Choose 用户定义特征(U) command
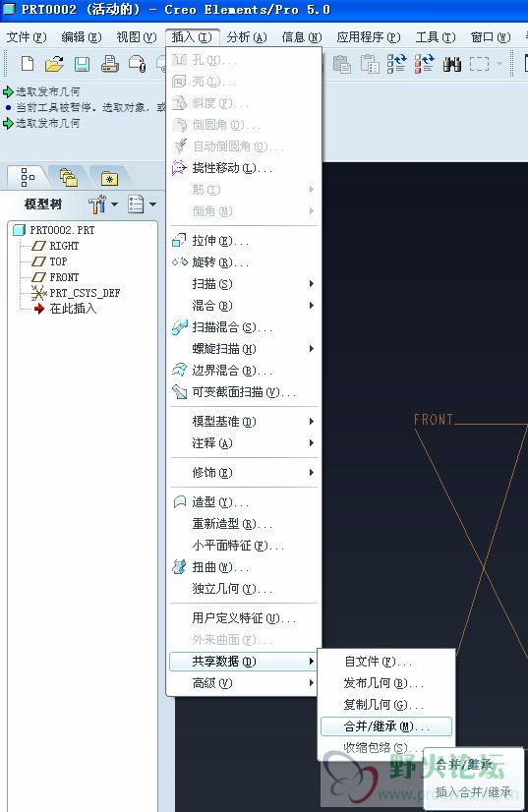The height and width of the screenshot is (812, 528). [x=243, y=617]
